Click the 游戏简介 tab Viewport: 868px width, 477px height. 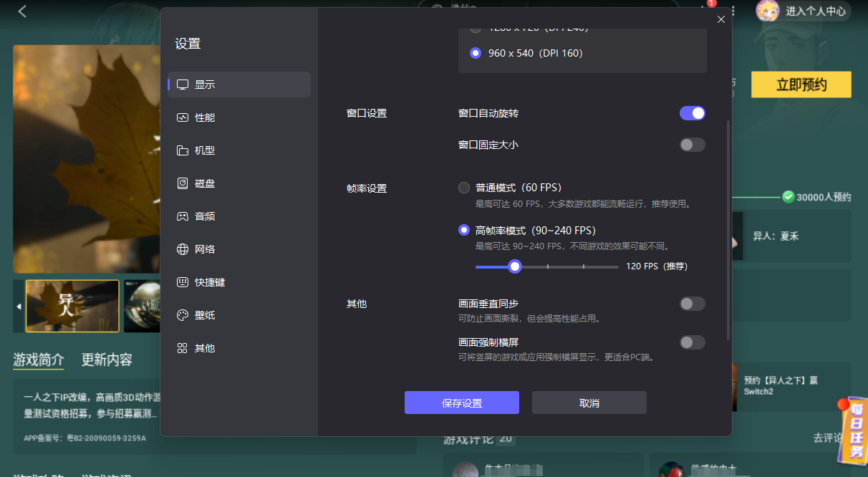pyautogui.click(x=38, y=360)
